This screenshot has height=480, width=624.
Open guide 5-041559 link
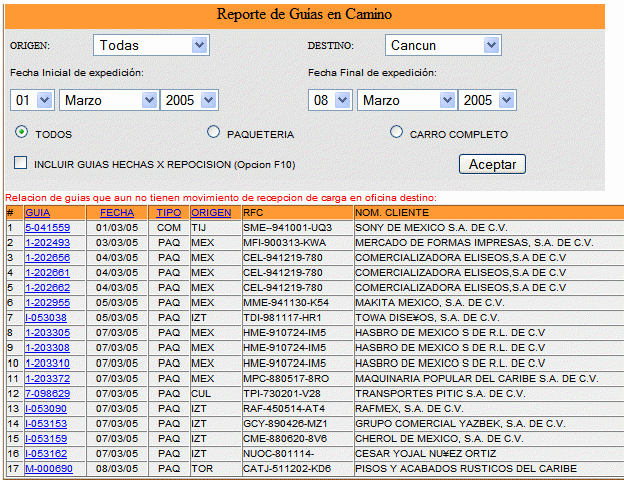pyautogui.click(x=47, y=228)
